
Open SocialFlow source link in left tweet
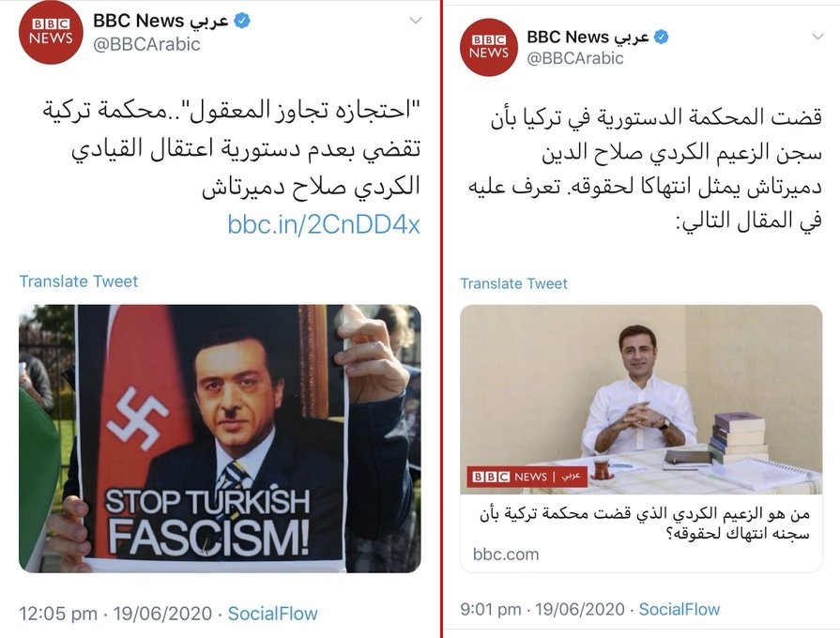pos(273,614)
